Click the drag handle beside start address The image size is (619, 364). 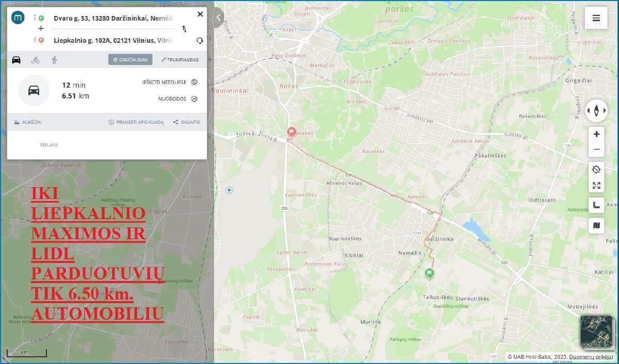tap(35, 18)
